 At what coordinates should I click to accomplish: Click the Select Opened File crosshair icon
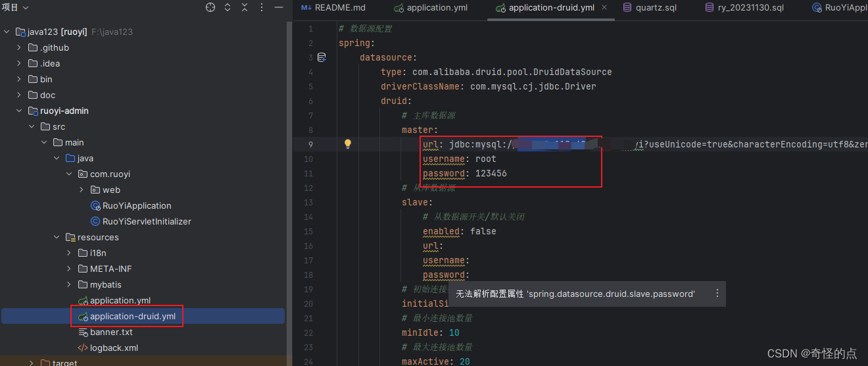point(210,8)
